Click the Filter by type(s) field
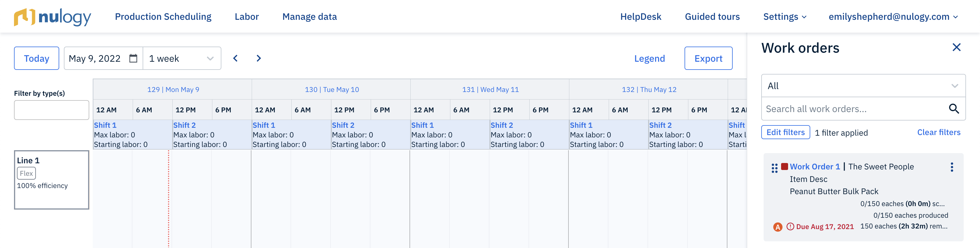 pyautogui.click(x=52, y=110)
